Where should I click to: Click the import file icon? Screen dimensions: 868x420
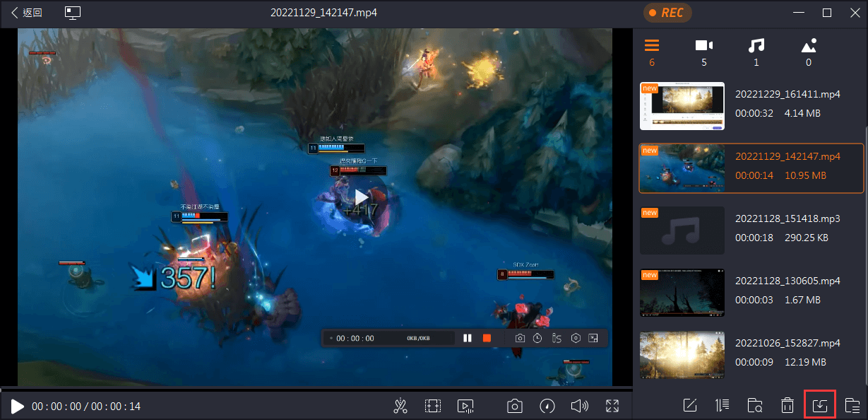pyautogui.click(x=820, y=405)
